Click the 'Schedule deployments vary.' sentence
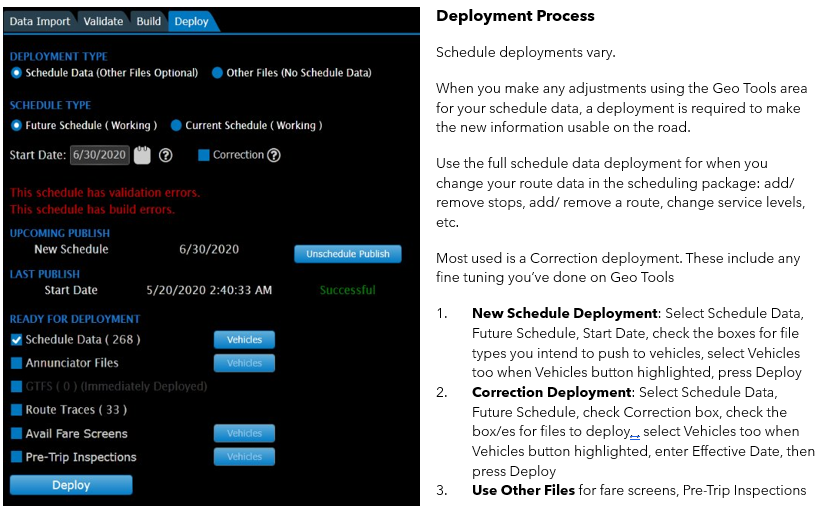Viewport: 838px width, 507px height. (x=526, y=52)
